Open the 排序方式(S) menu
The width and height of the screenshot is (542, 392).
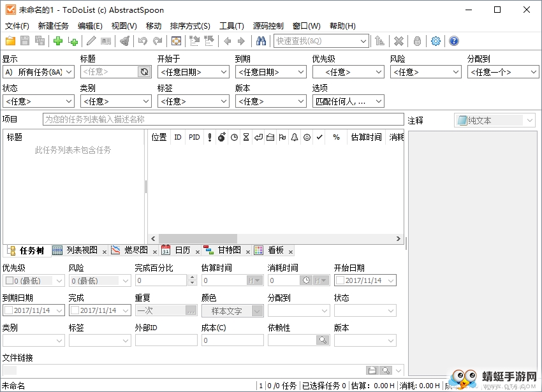190,26
